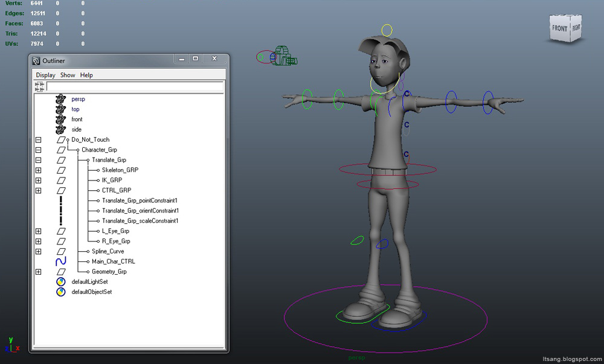Click the defaultObjectSet set icon
Viewport: 604px width, 364px height.
pyautogui.click(x=61, y=292)
